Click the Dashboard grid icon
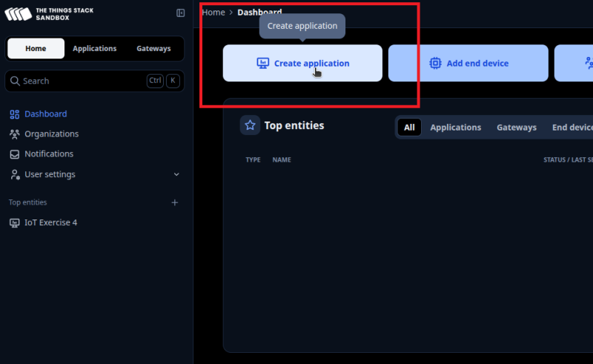The image size is (593, 364). coord(14,114)
